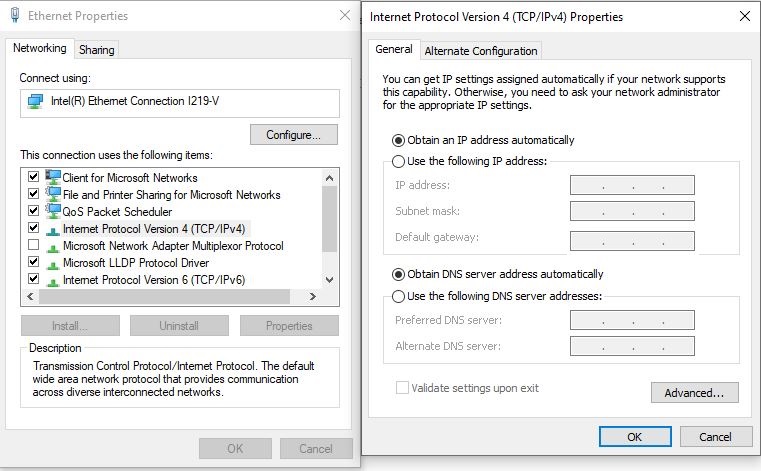
Task: Click the Internet Protocol Version 6 icon
Action: point(52,282)
